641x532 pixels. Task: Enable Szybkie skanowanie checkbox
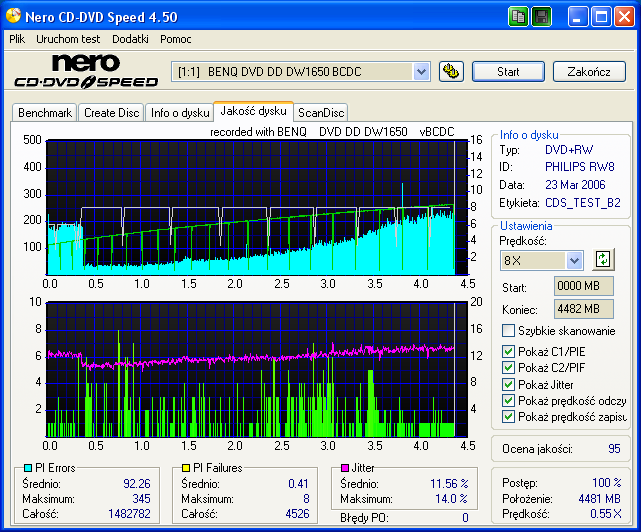coord(508,330)
